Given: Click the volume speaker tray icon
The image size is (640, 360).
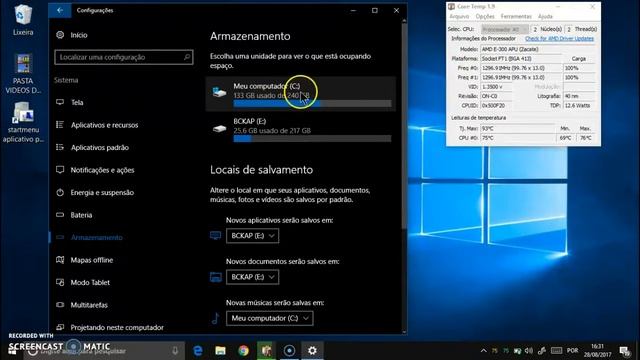Looking at the screenshot, I should 529,351.
